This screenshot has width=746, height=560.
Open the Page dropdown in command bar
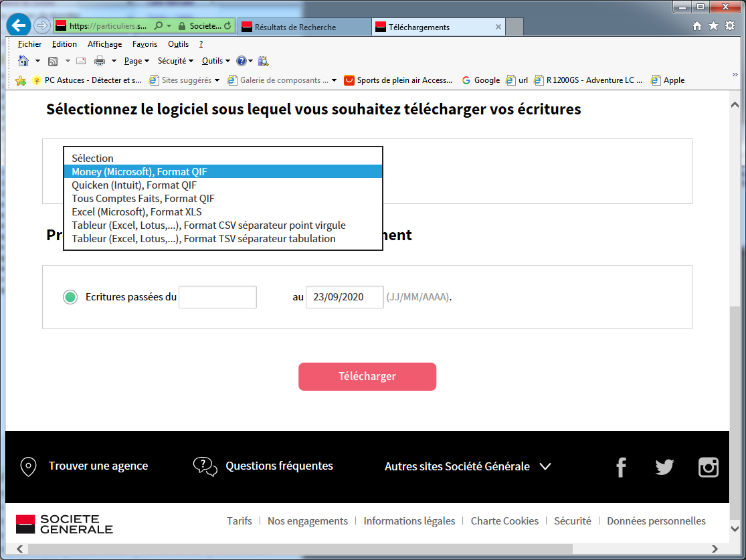tap(136, 61)
